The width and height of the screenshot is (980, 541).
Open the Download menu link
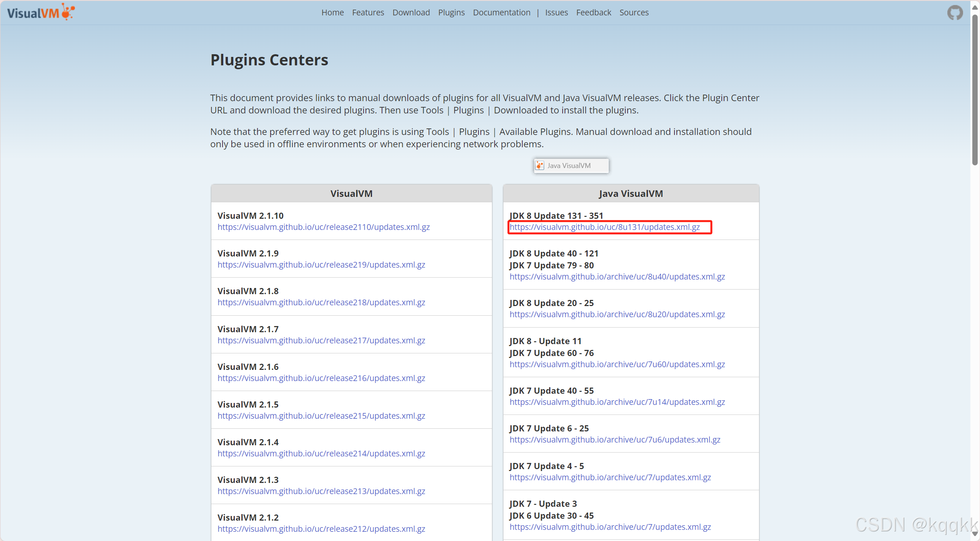tap(411, 13)
